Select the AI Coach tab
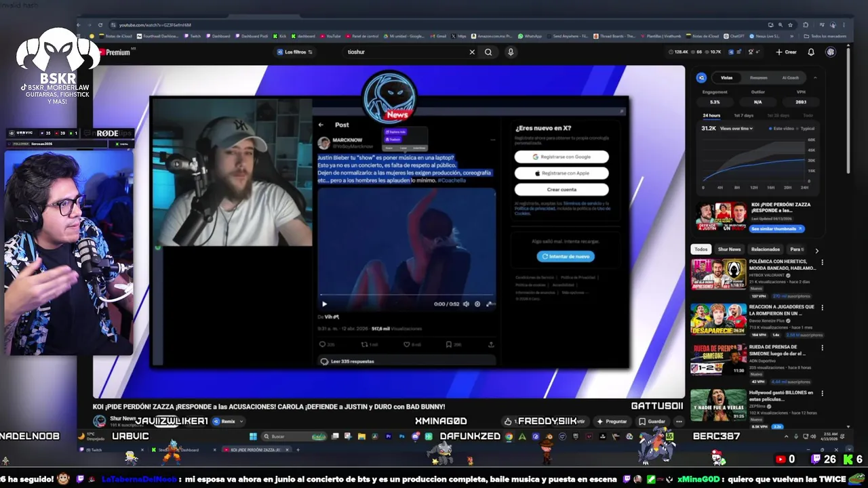Image resolution: width=868 pixels, height=488 pixels. (791, 78)
